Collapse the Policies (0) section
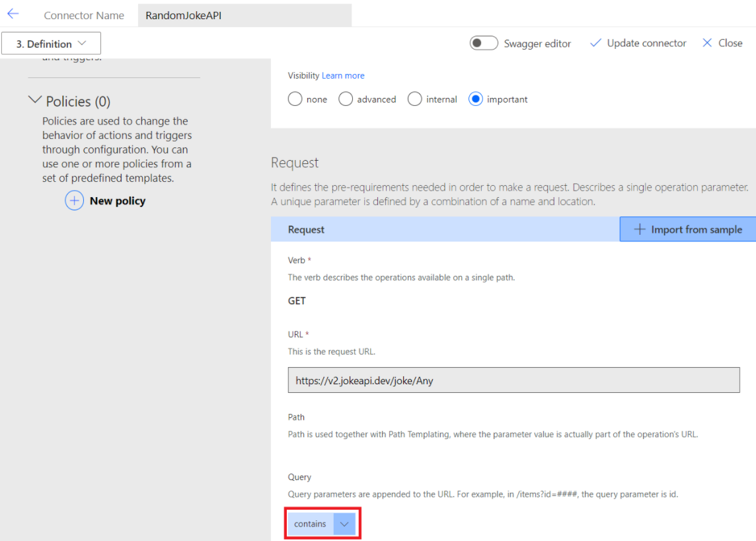Image resolution: width=756 pixels, height=541 pixels. click(35, 101)
